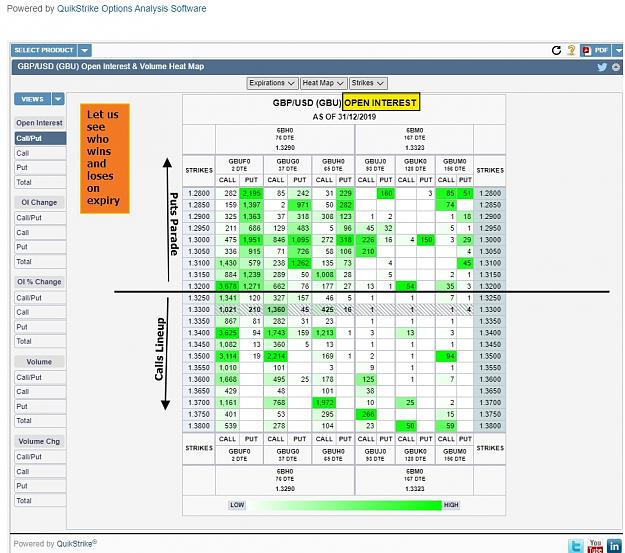Image resolution: width=625 pixels, height=553 pixels.
Task: Click the Select Product button
Action: pyautogui.click(x=44, y=50)
